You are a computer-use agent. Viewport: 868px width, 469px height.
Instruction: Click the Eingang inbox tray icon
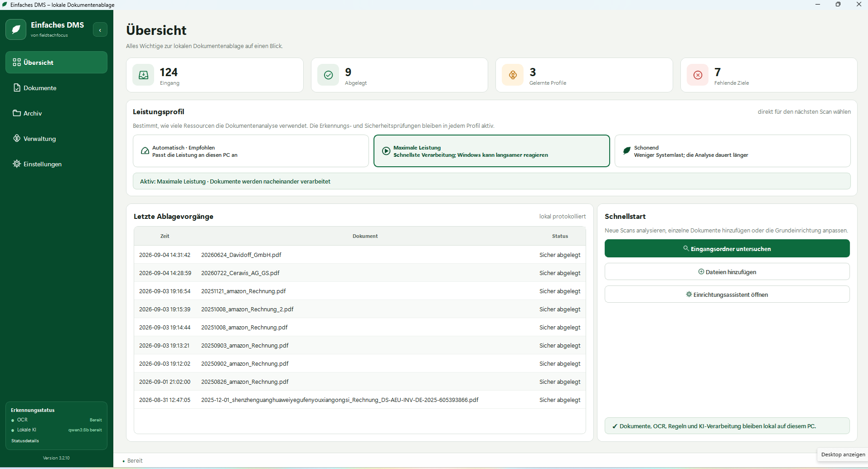[x=143, y=75]
